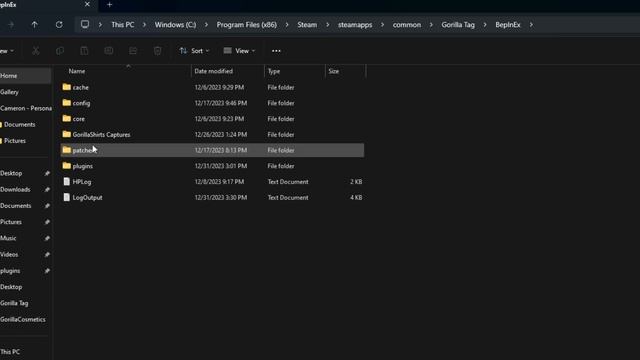Sort by the Date modified column header
640x360 pixels.
[x=213, y=71]
